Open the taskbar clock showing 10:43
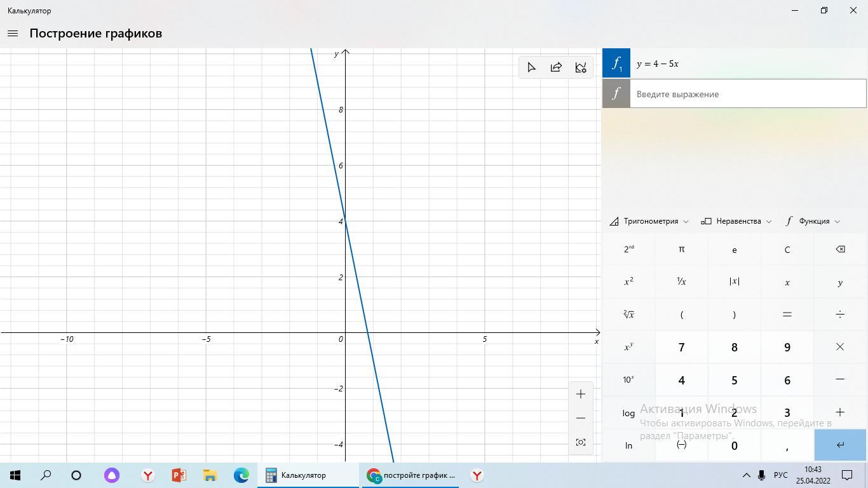Viewport: 868px width, 488px height. pos(813,475)
